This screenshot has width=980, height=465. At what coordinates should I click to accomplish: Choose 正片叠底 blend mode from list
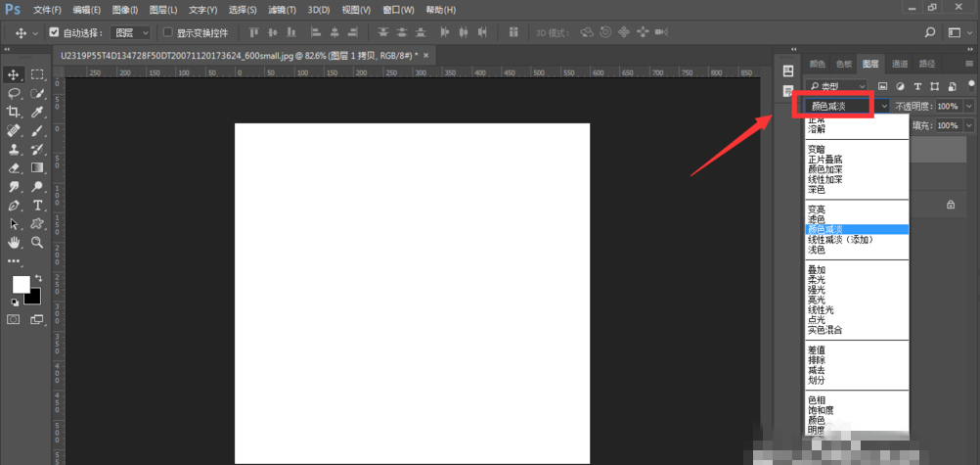pos(824,159)
